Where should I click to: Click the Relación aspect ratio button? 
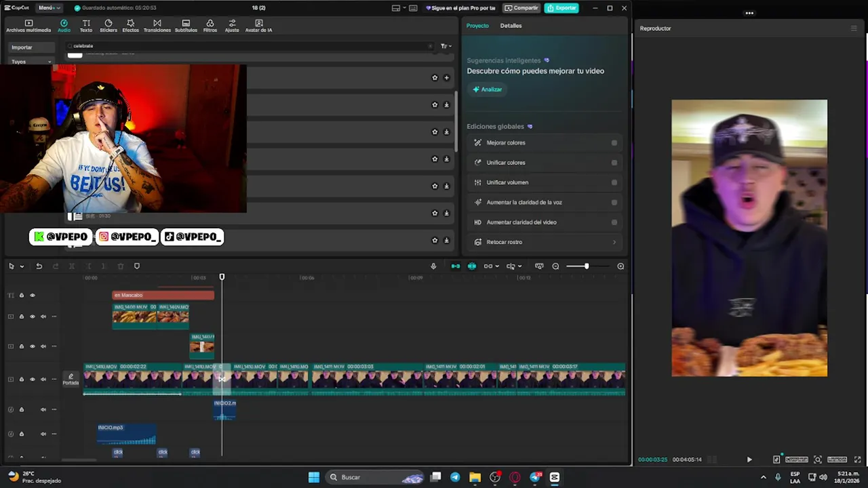click(x=837, y=460)
